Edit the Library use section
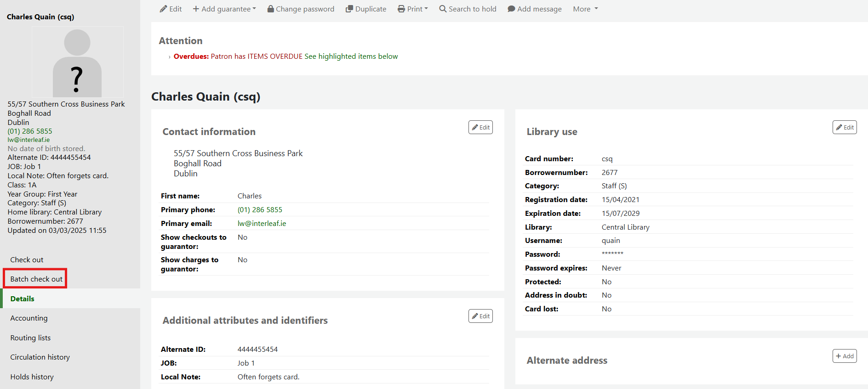 845,127
